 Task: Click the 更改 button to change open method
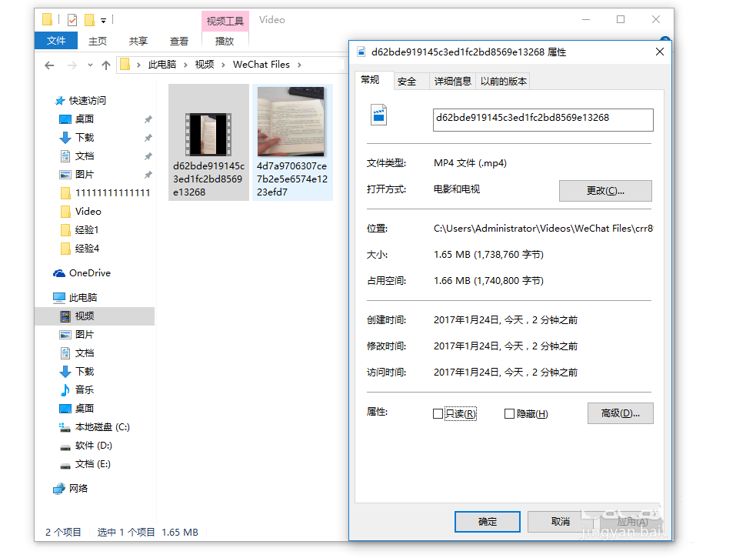coord(605,190)
